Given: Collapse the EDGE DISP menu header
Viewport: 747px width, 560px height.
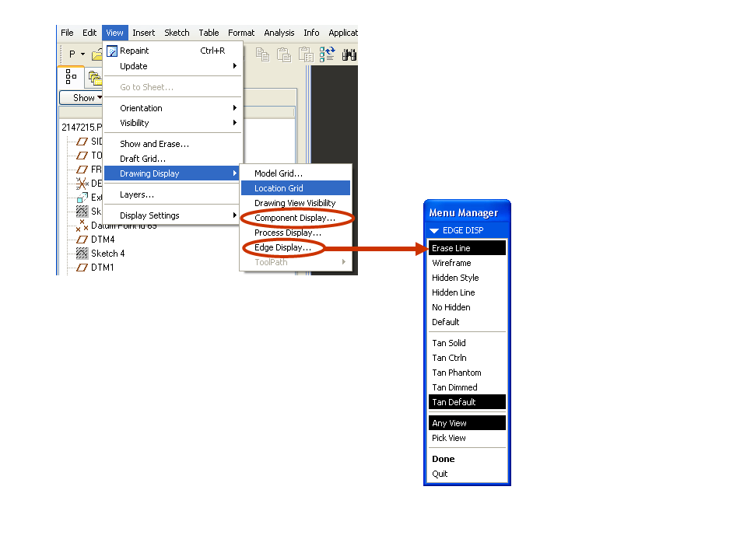Looking at the screenshot, I should click(467, 230).
